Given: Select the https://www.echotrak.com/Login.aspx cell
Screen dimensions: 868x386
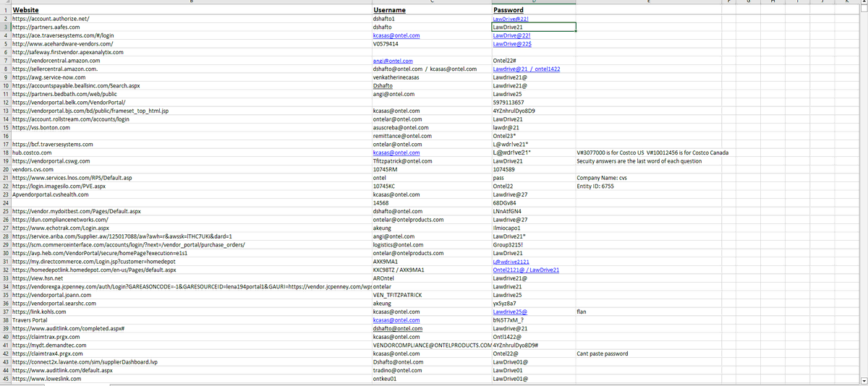Looking at the screenshot, I should pyautogui.click(x=191, y=228).
